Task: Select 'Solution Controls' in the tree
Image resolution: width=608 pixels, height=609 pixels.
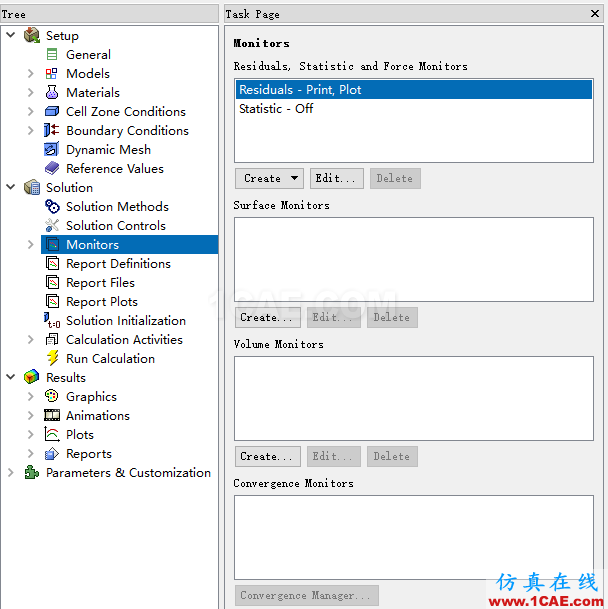Action: pos(116,226)
